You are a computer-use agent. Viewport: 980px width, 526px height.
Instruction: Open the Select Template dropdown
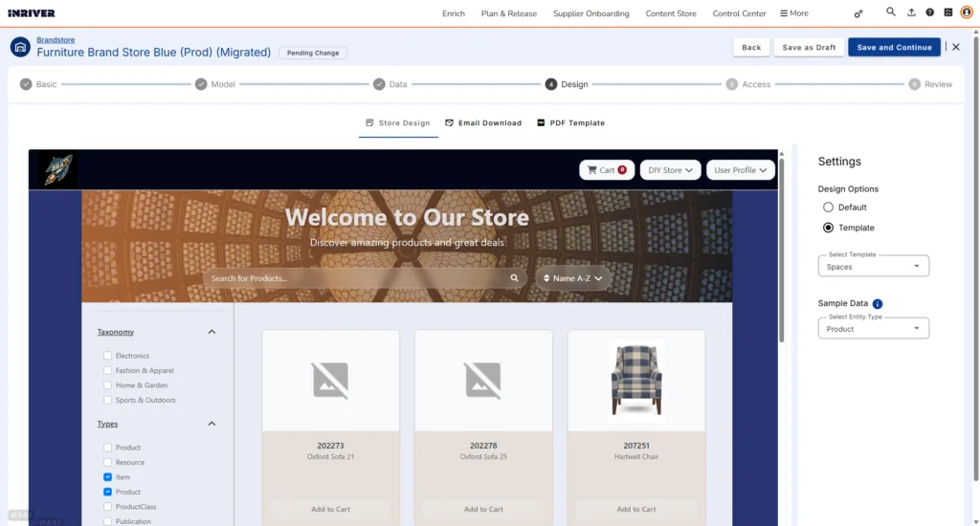point(873,266)
